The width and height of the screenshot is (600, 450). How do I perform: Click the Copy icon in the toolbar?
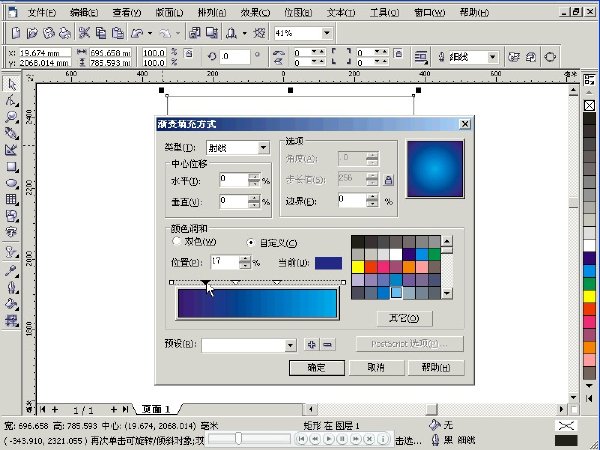(101, 33)
